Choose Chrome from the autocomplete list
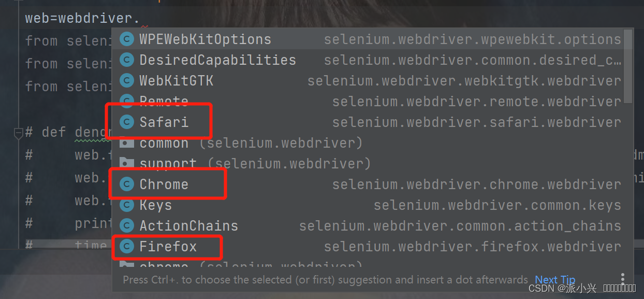This screenshot has width=644, height=299. [164, 184]
